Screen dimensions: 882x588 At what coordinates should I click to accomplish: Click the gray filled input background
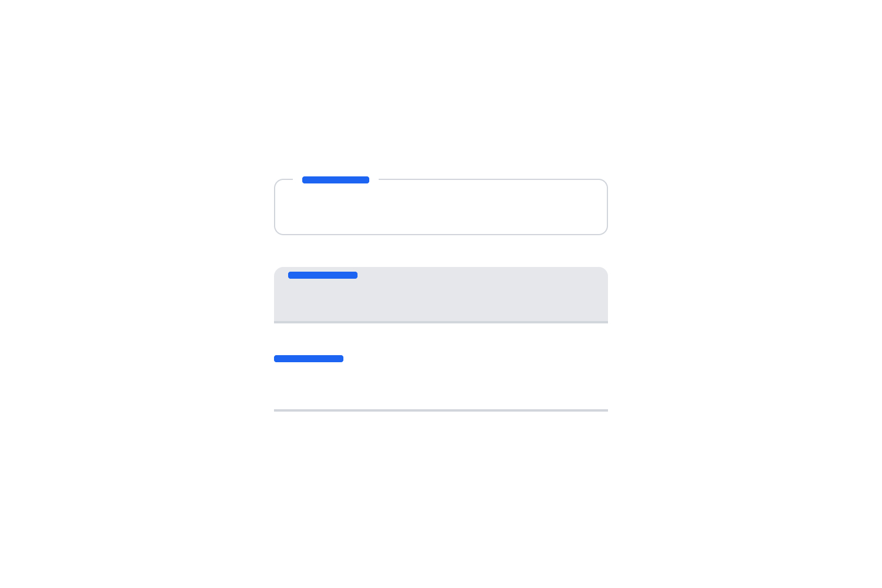coord(441,300)
